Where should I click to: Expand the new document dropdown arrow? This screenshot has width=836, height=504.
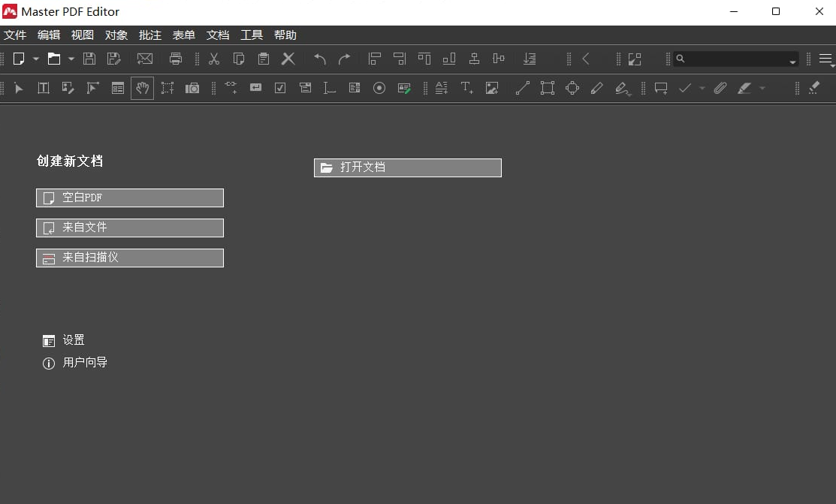tap(36, 59)
